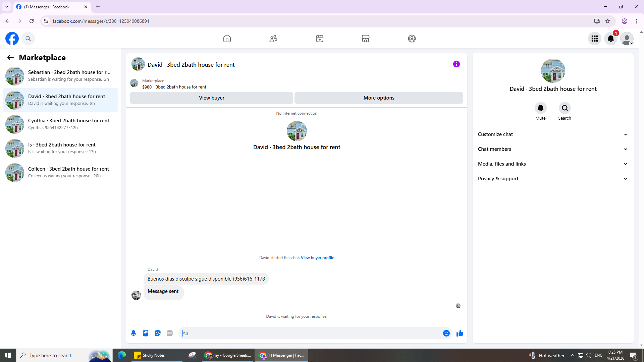Image resolution: width=644 pixels, height=362 pixels.
Task: Open the Notifications bell with badge
Action: point(611,39)
